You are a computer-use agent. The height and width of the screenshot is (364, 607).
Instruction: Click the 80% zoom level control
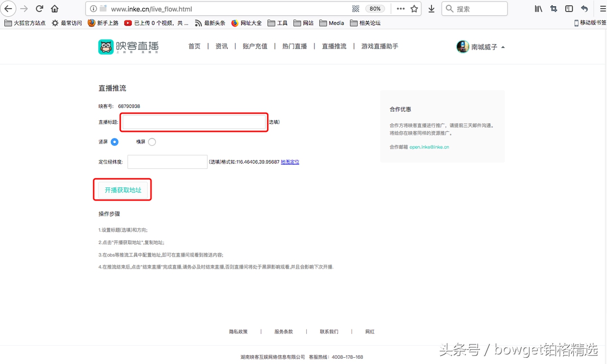coord(375,9)
